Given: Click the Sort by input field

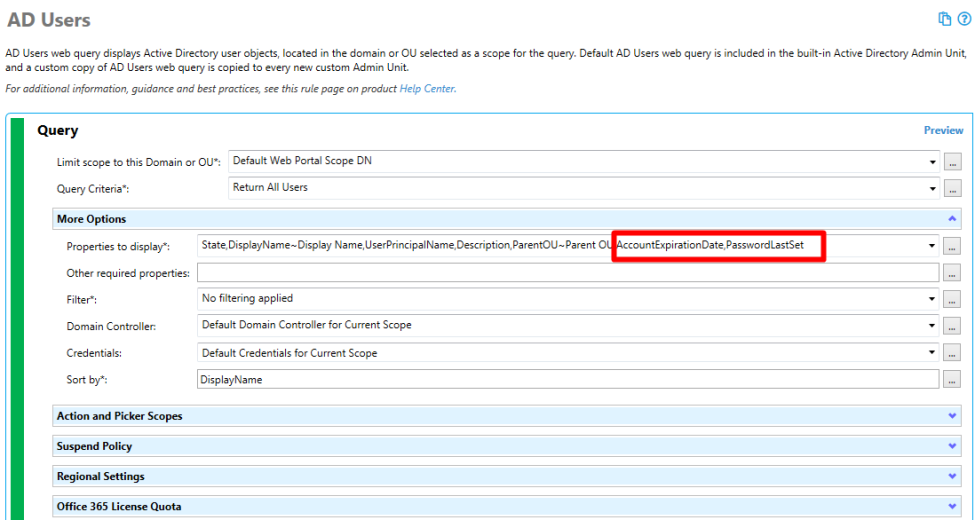Looking at the screenshot, I should coord(568,379).
